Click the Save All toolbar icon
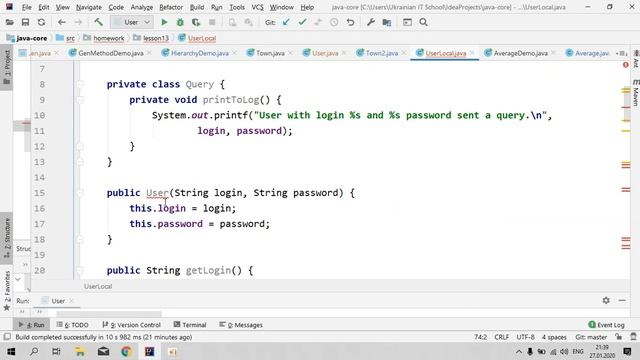Viewport: 640px width, 360px height. [x=25, y=22]
